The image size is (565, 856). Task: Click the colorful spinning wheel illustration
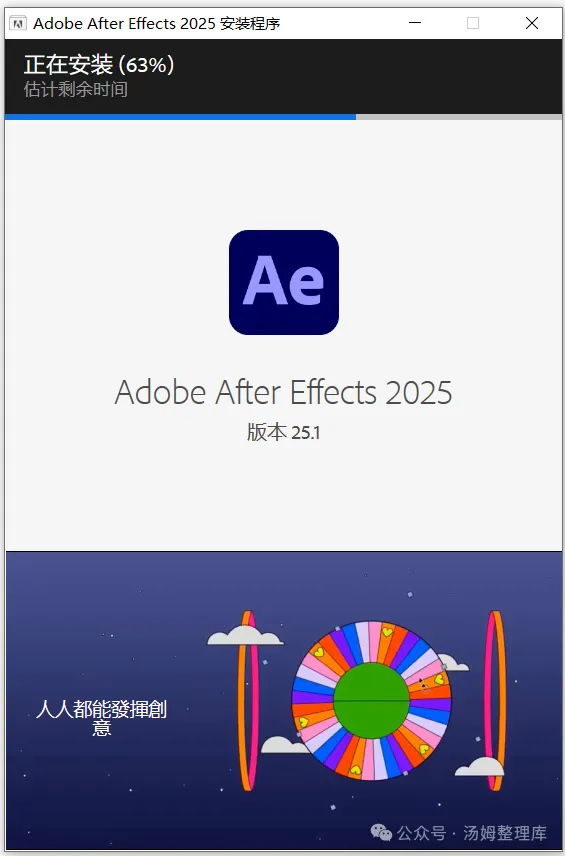click(x=372, y=700)
